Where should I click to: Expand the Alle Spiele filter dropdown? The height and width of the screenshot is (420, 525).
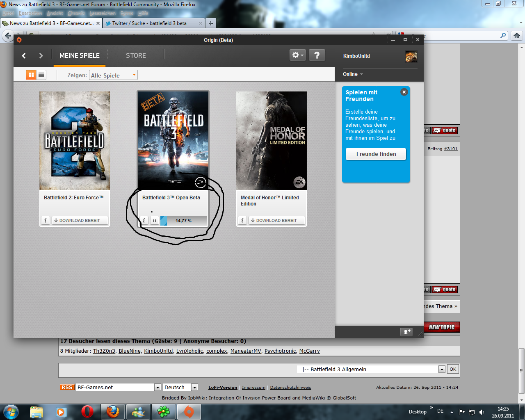pos(113,75)
